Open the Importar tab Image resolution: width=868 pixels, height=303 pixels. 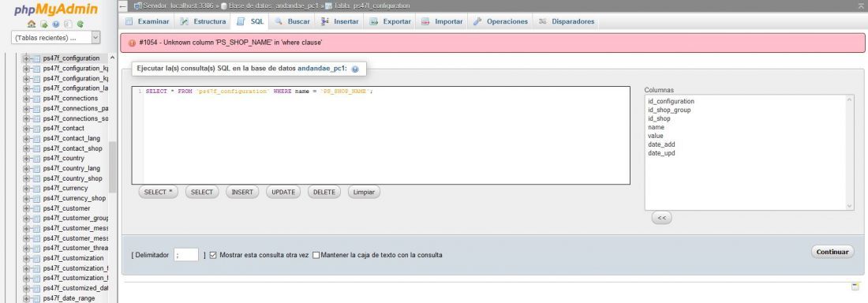[442, 21]
